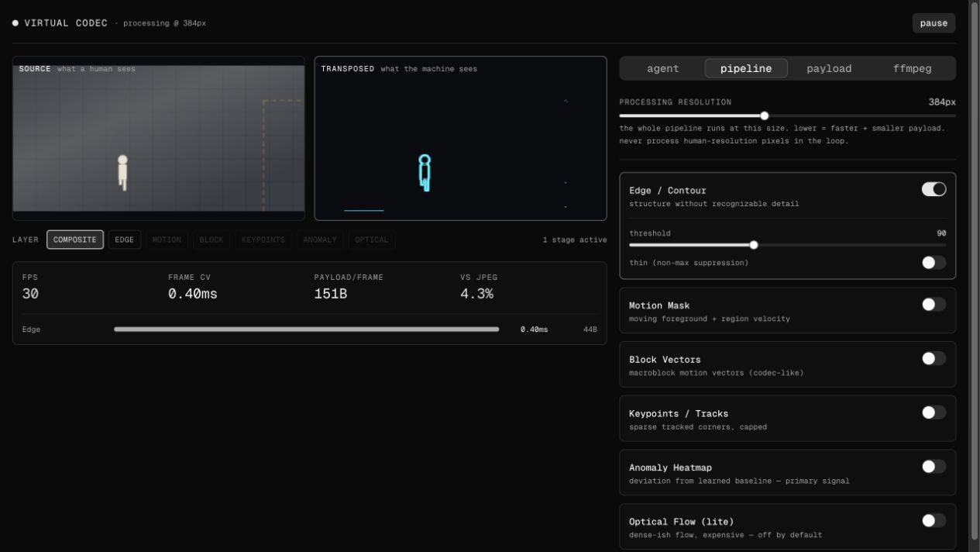The image size is (980, 552).
Task: Click the white status dot beside VIRTUAL CODEC
Action: 15,23
